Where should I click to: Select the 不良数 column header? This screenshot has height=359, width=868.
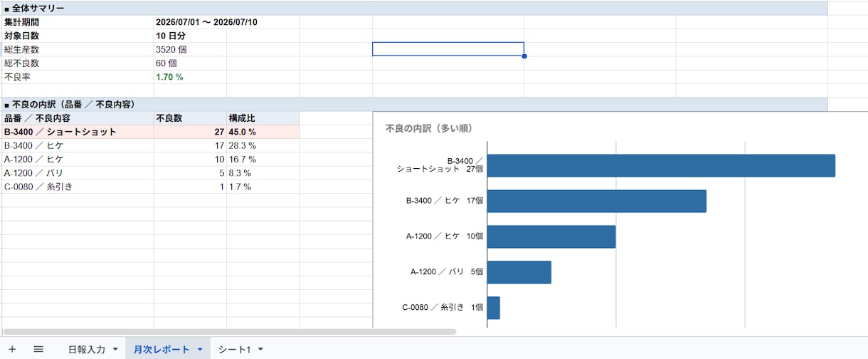(190, 118)
